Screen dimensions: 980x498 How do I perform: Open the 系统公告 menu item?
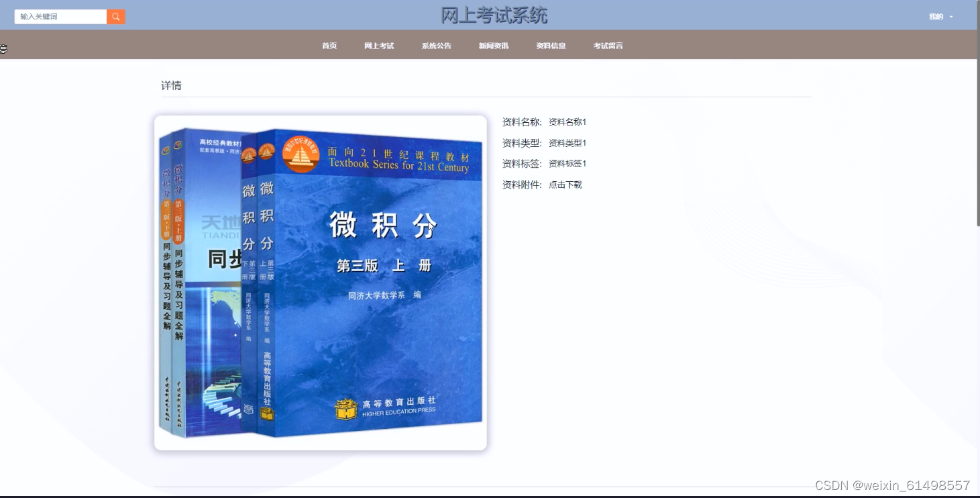point(436,46)
